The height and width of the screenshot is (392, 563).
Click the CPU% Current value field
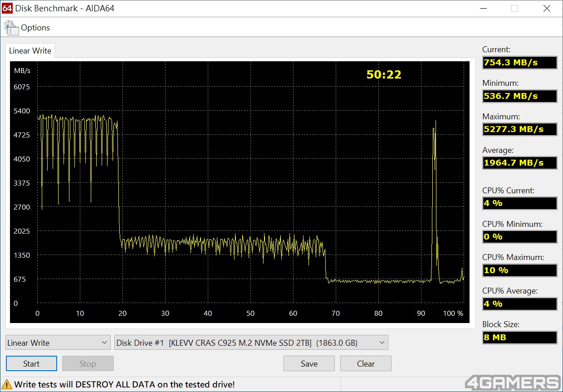(x=519, y=203)
